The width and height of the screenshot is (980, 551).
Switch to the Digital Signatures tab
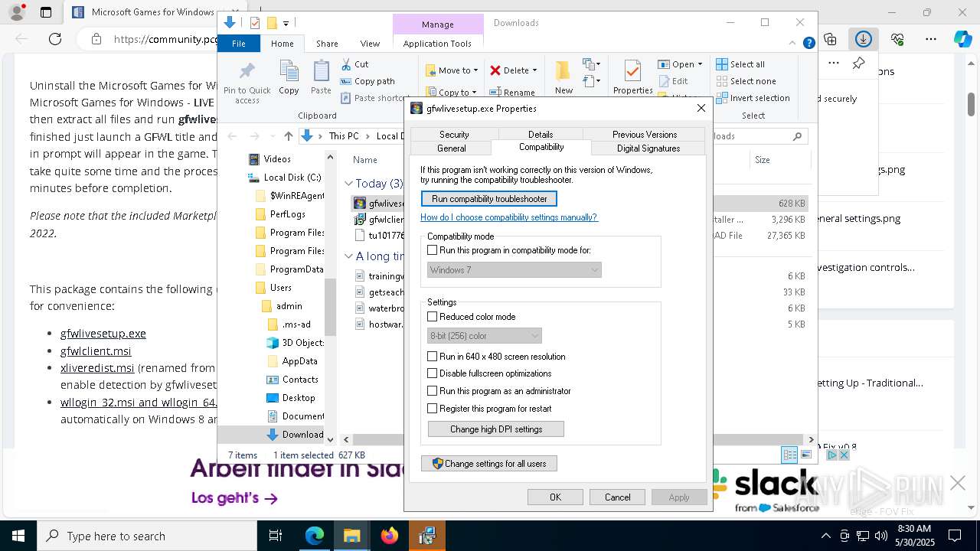click(x=648, y=148)
